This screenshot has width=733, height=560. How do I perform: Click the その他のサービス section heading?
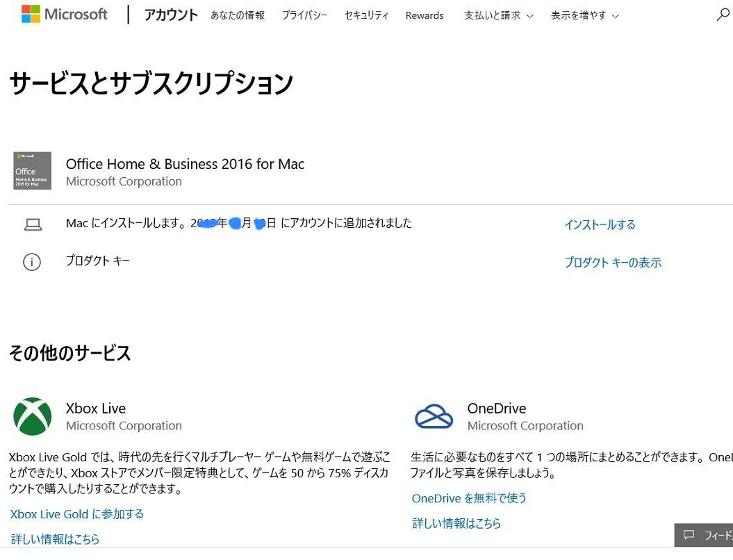69,353
